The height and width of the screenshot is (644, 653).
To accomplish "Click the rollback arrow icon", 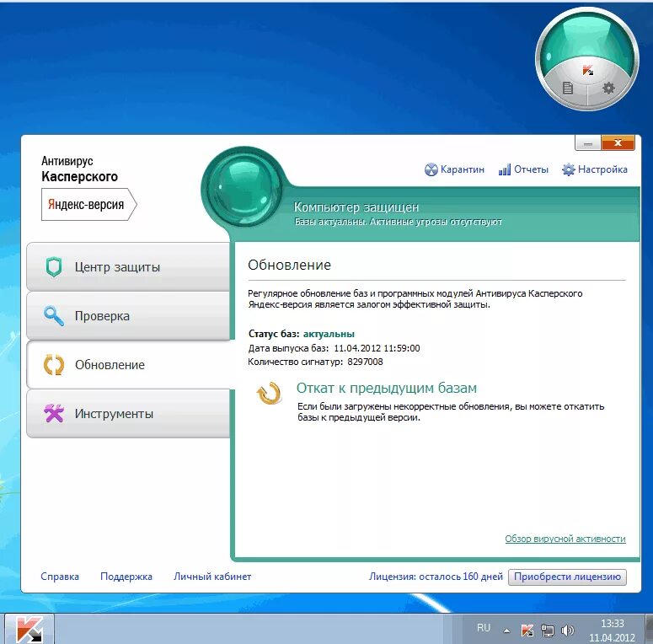I will (x=269, y=394).
